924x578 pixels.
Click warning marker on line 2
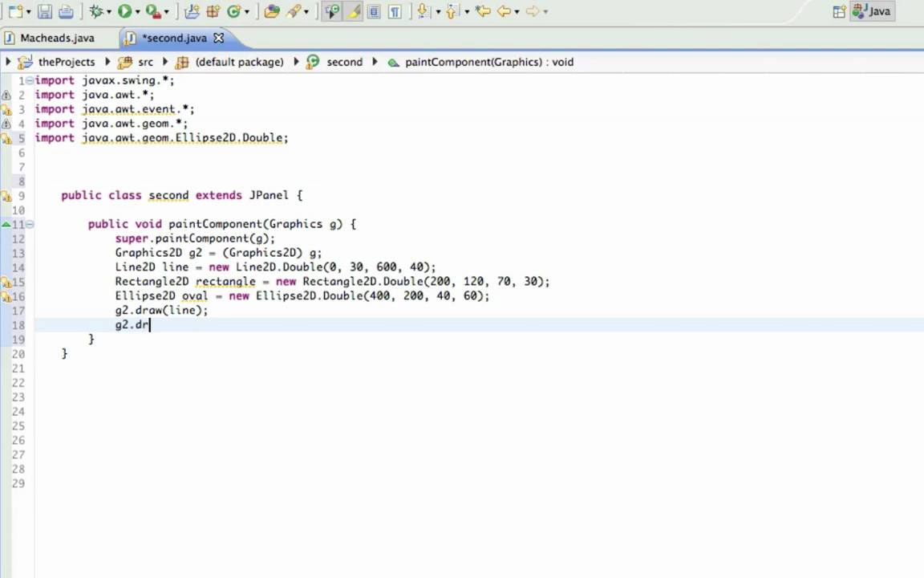(x=6, y=95)
